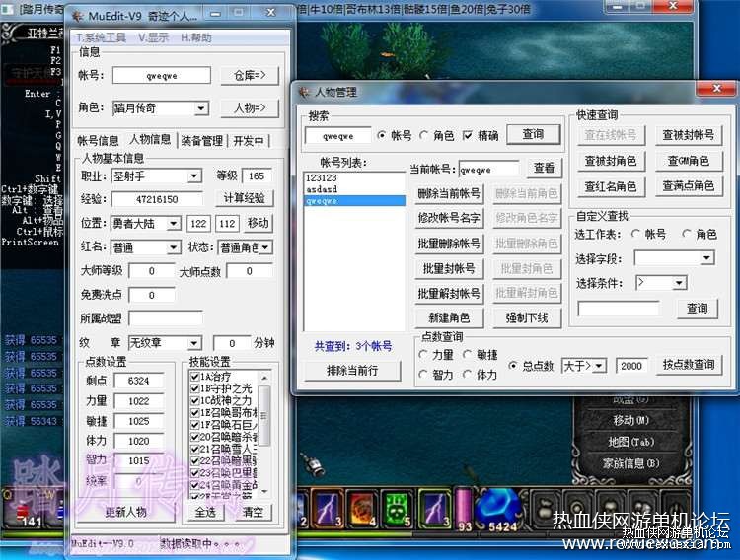
Task: Click the 人物=> button
Action: (250, 108)
